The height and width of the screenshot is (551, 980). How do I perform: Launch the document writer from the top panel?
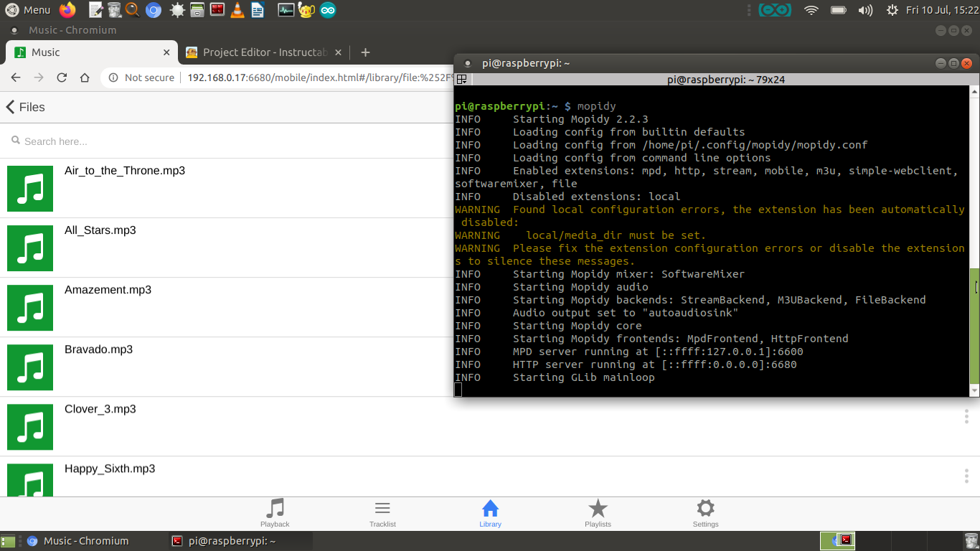[257, 10]
